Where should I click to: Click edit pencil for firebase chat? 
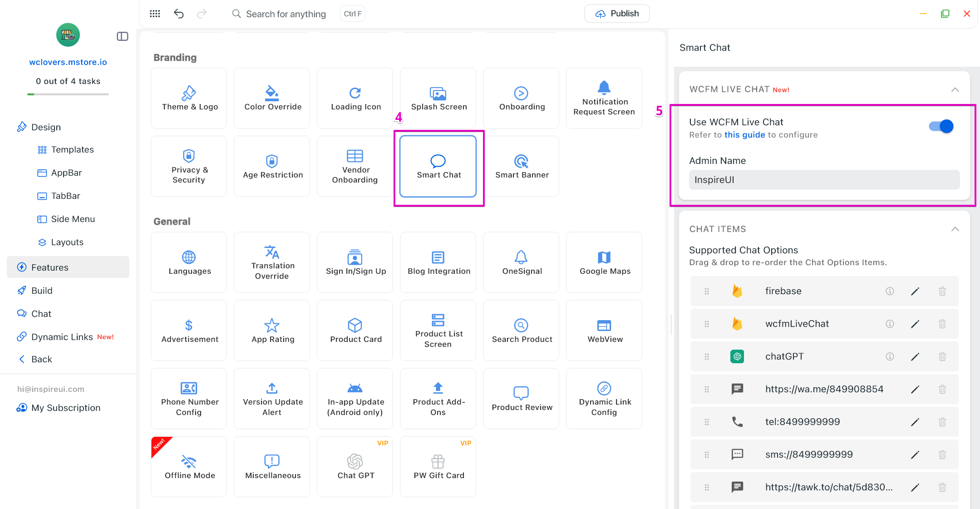click(915, 291)
